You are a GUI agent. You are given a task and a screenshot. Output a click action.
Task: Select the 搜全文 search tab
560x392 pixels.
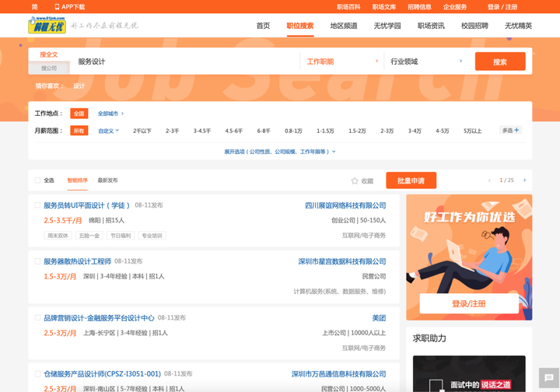49,54
